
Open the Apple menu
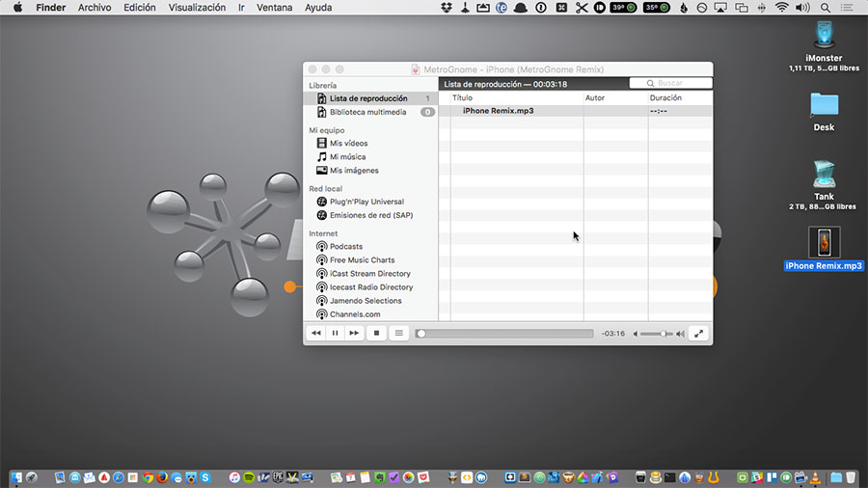[17, 8]
